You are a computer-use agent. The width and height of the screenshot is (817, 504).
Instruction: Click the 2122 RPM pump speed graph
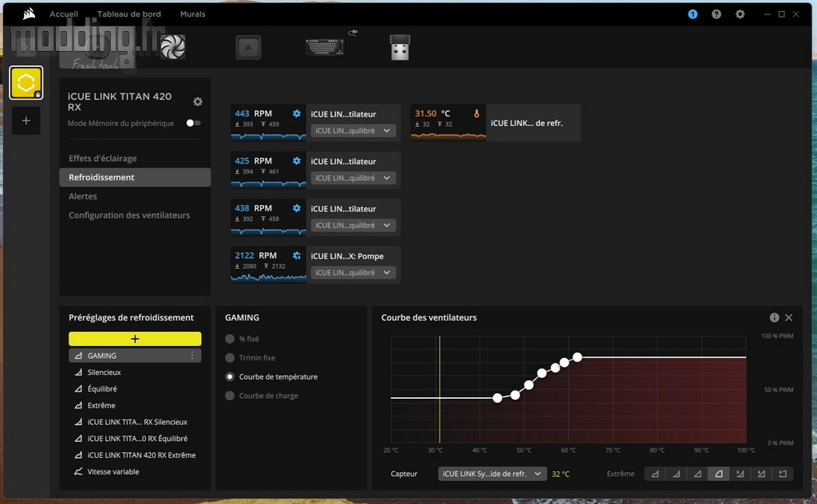(x=268, y=277)
